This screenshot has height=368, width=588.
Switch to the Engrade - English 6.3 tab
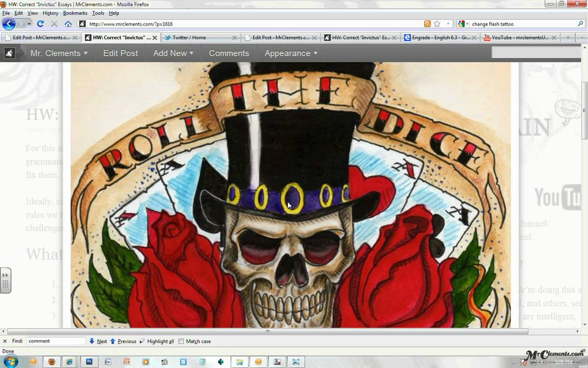[x=440, y=37]
